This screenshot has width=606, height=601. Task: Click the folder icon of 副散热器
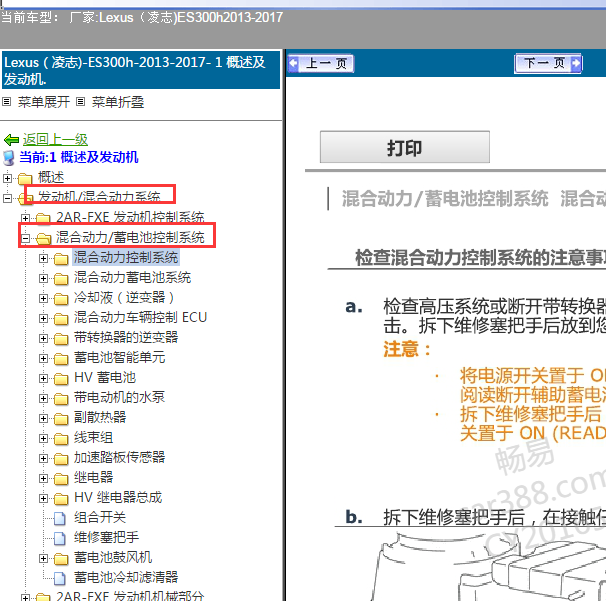(61, 419)
